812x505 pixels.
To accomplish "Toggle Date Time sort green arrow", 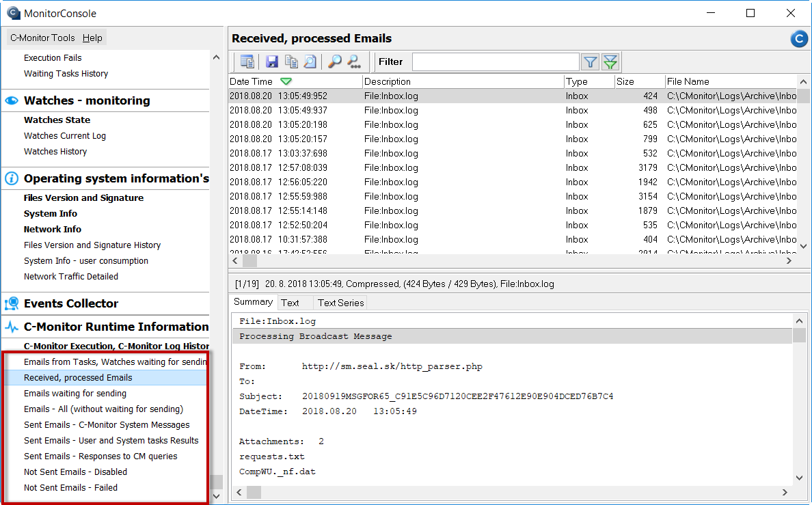I will coord(286,81).
